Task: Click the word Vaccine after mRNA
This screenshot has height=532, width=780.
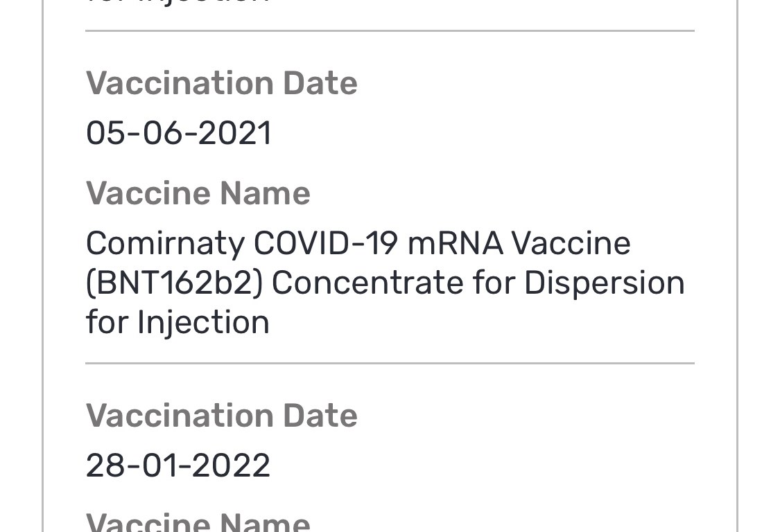Action: click(571, 244)
